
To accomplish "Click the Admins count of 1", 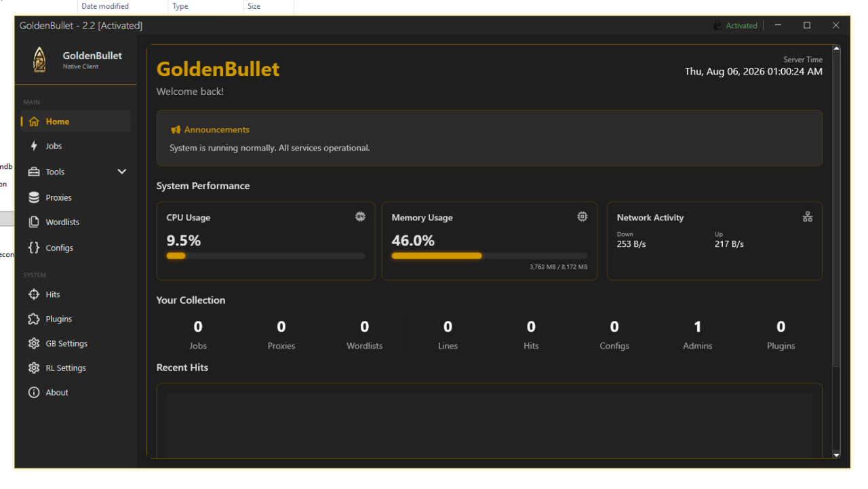I will 698,327.
